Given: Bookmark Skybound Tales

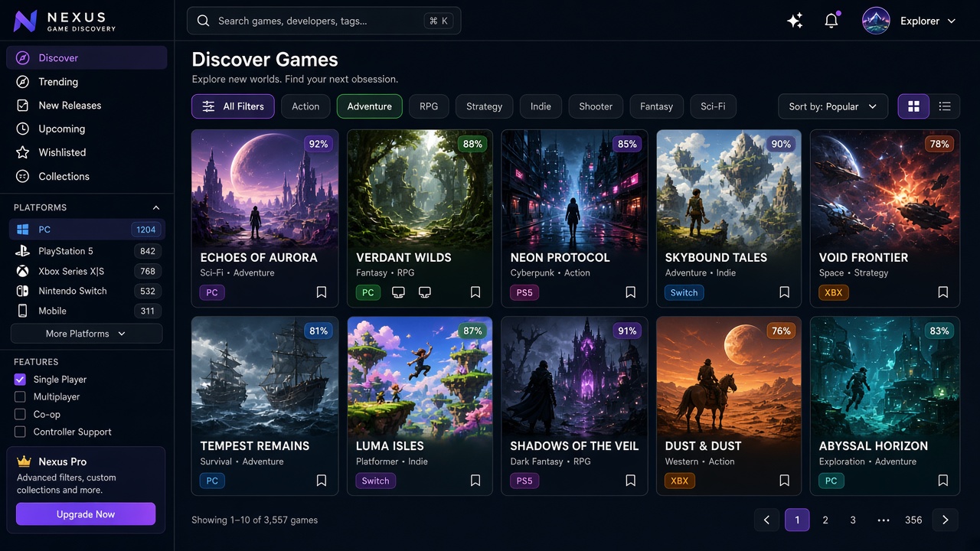Looking at the screenshot, I should (785, 292).
